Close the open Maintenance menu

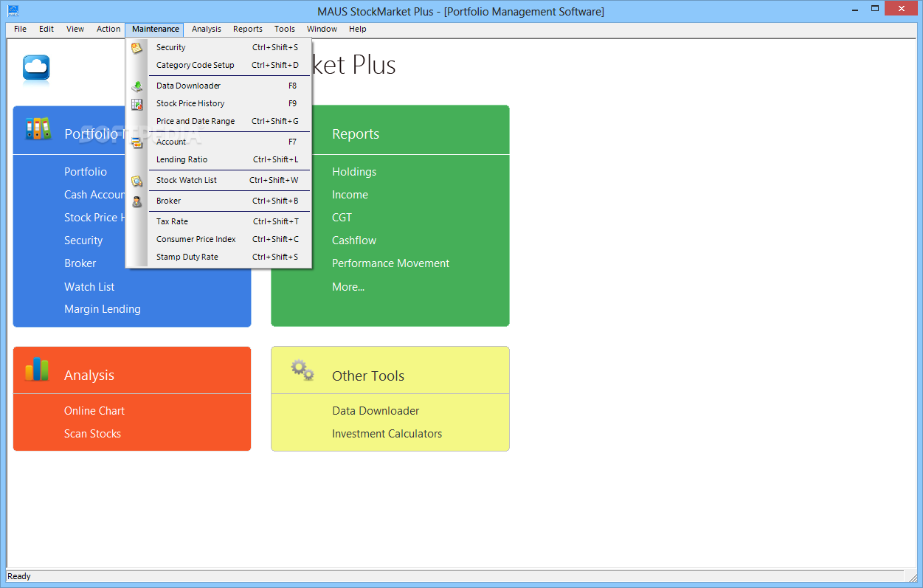pyautogui.click(x=155, y=30)
